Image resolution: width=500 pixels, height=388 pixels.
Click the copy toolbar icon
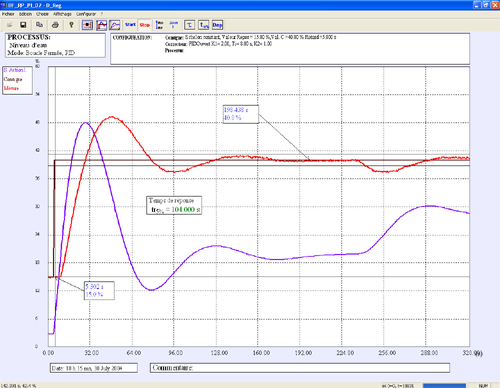(39, 25)
